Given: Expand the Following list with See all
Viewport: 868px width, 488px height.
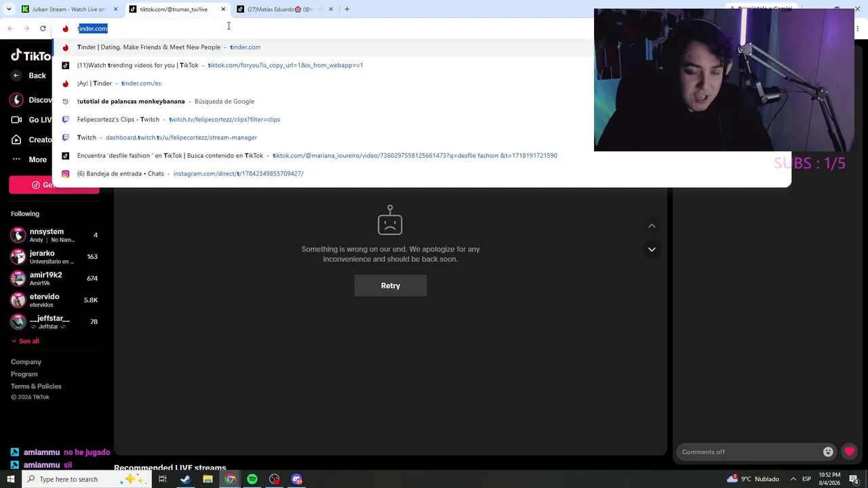Looking at the screenshot, I should [25, 341].
